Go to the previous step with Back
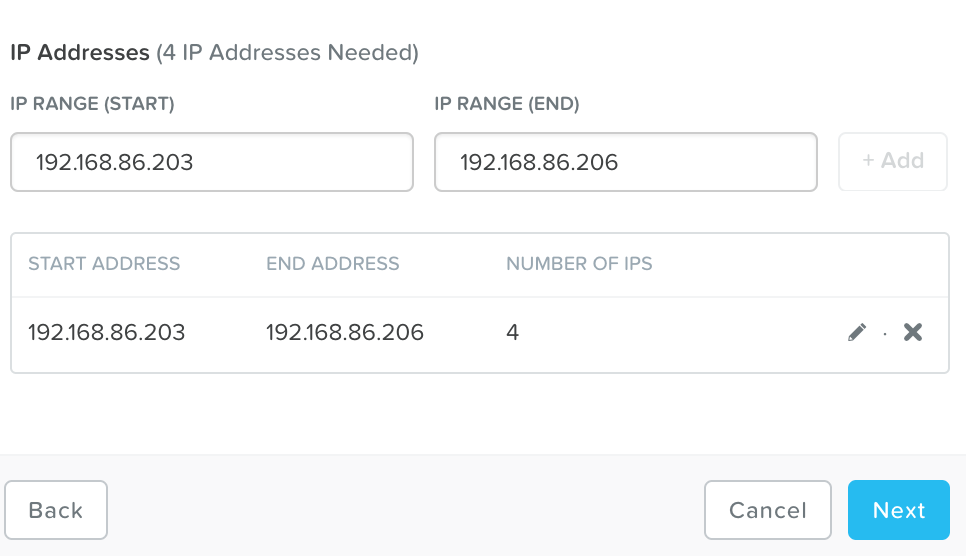Viewport: 966px width, 556px height. (56, 510)
